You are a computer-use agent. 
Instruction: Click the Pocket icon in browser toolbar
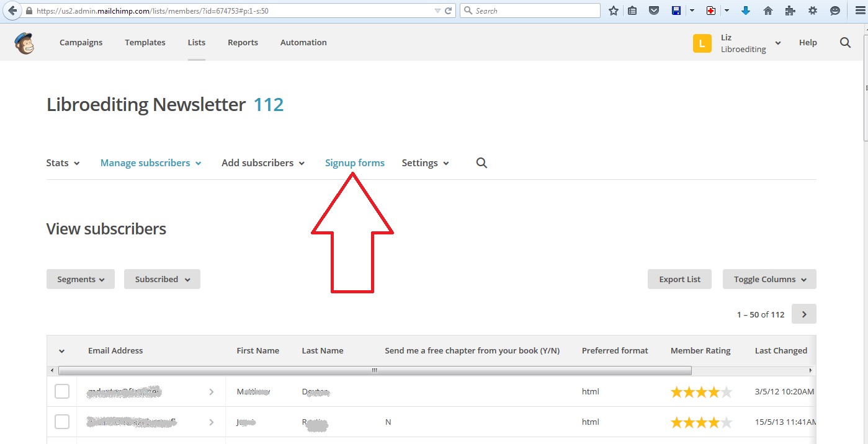[654, 11]
